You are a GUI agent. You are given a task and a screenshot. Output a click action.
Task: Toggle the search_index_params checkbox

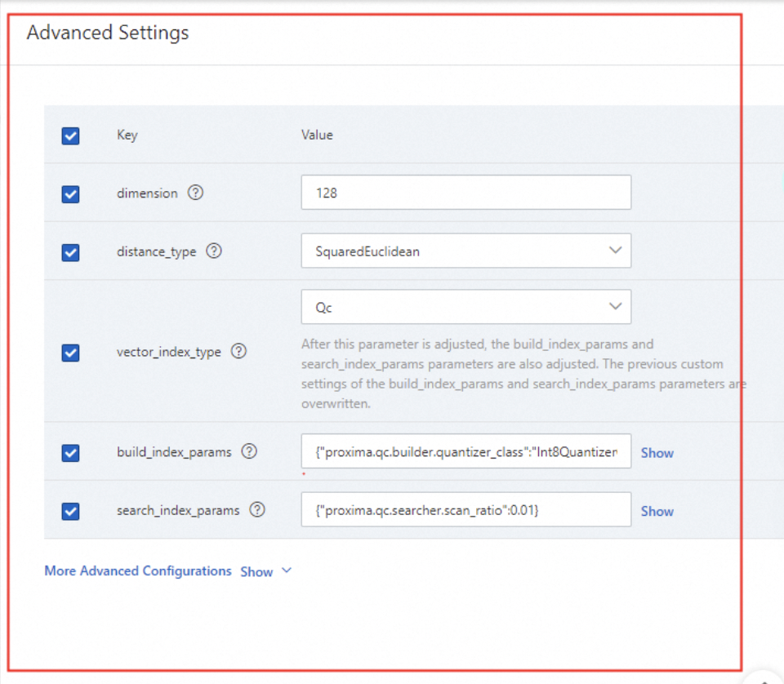71,511
